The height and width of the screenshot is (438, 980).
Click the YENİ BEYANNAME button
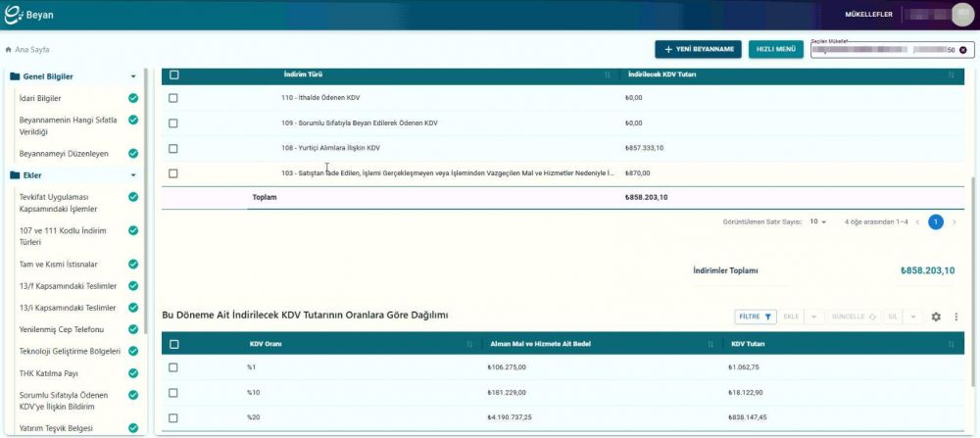click(698, 49)
